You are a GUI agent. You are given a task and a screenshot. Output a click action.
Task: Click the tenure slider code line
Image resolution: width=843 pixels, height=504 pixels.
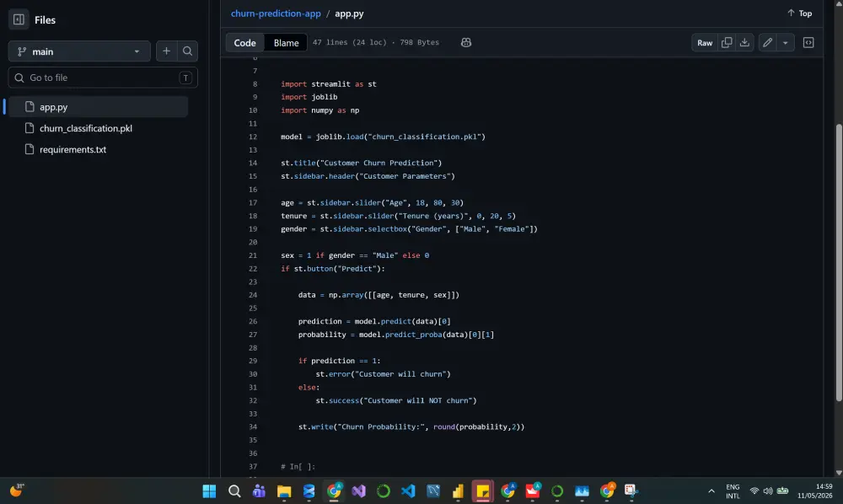click(x=399, y=216)
